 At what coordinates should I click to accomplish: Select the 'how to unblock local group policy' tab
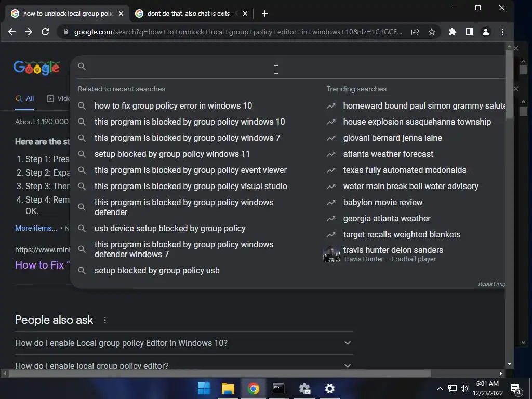click(x=67, y=14)
